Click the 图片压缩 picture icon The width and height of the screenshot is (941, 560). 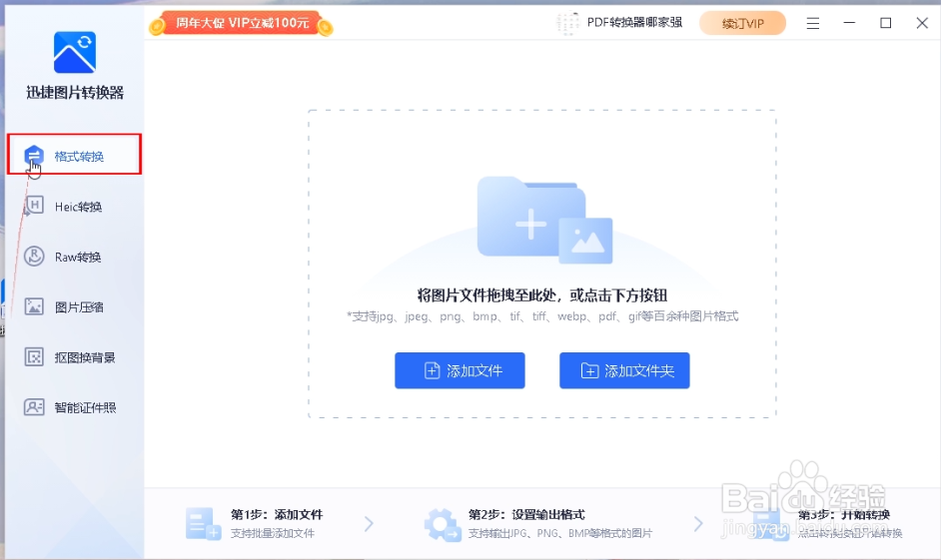(x=34, y=306)
